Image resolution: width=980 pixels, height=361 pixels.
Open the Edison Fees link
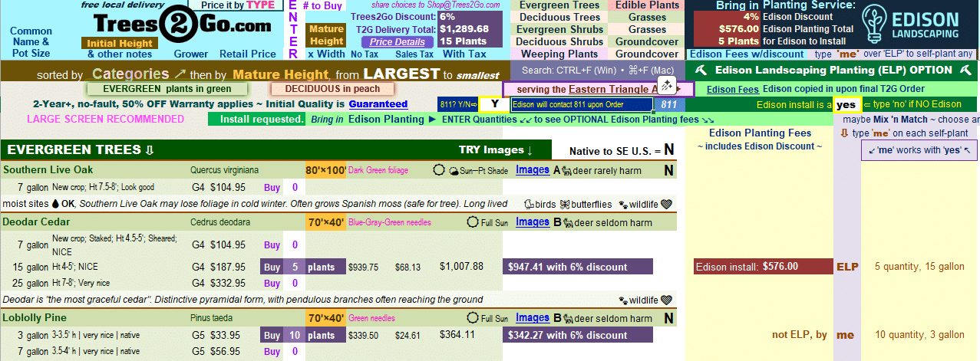tap(731, 90)
